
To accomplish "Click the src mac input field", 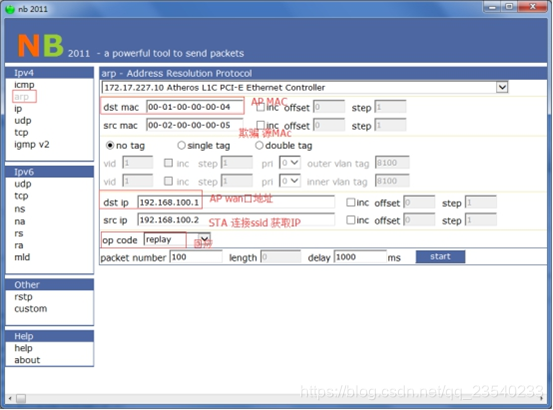I will (194, 125).
